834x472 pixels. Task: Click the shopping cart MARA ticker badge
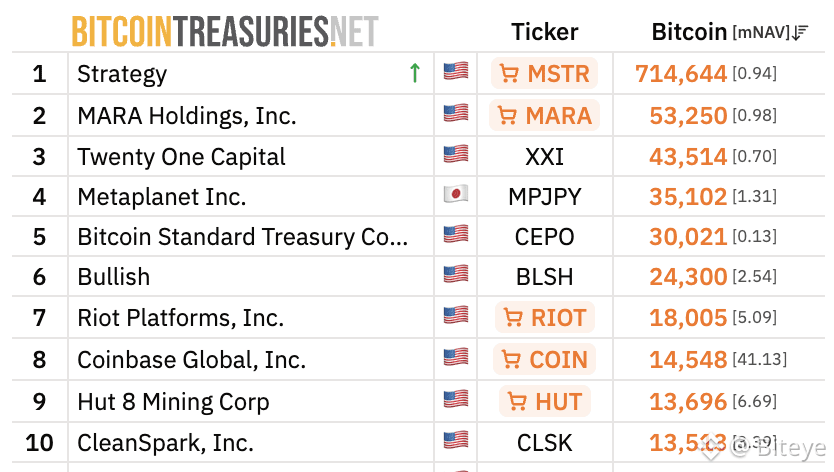click(x=544, y=115)
